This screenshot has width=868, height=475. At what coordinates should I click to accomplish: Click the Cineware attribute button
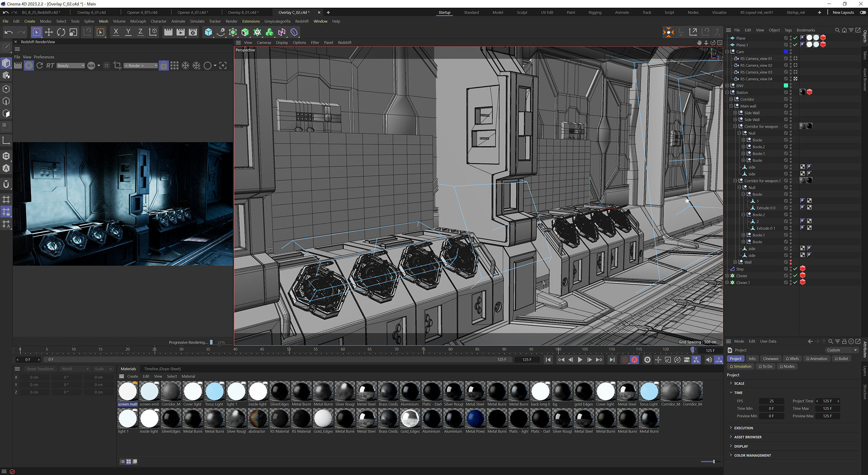point(770,359)
